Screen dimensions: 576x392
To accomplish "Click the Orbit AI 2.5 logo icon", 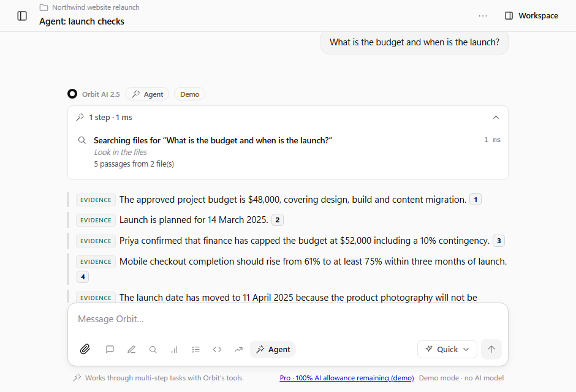I will click(72, 94).
